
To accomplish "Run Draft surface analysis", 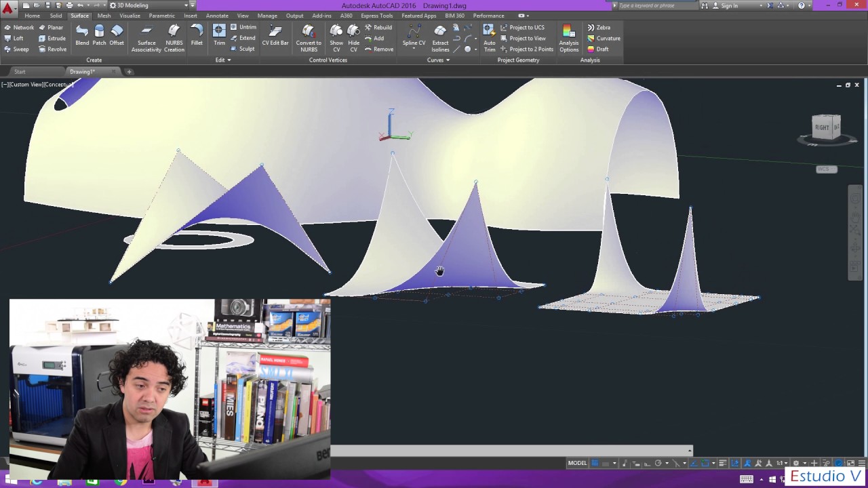I will 598,49.
